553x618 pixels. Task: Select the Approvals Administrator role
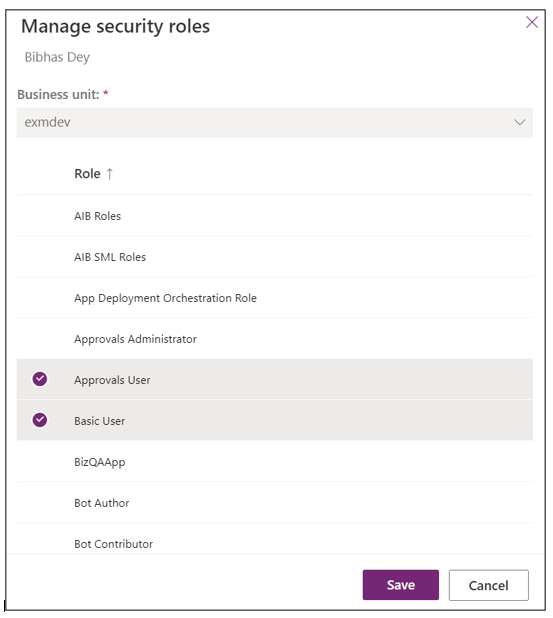click(x=274, y=339)
